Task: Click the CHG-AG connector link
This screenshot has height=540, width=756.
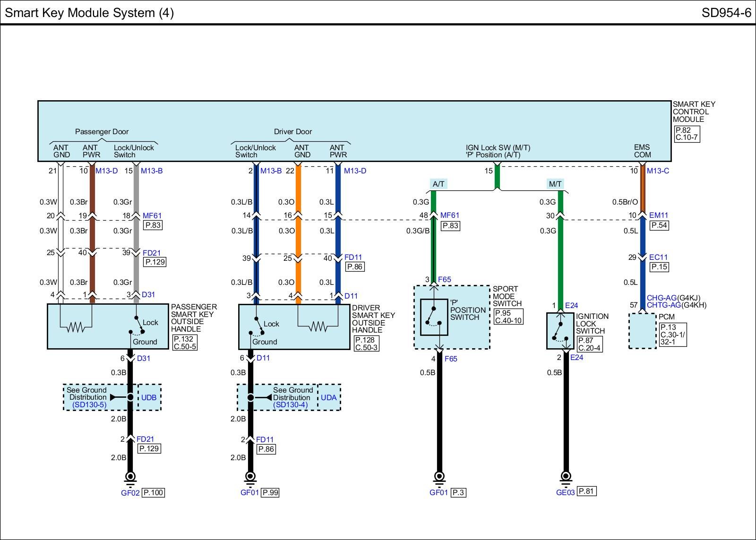Action: 661,298
